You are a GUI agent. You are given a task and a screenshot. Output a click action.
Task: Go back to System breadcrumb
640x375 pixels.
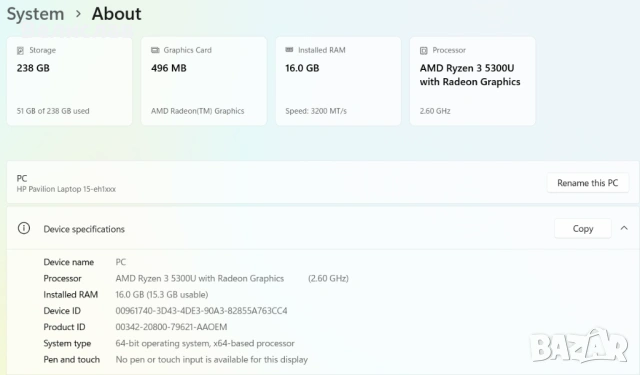(x=36, y=14)
